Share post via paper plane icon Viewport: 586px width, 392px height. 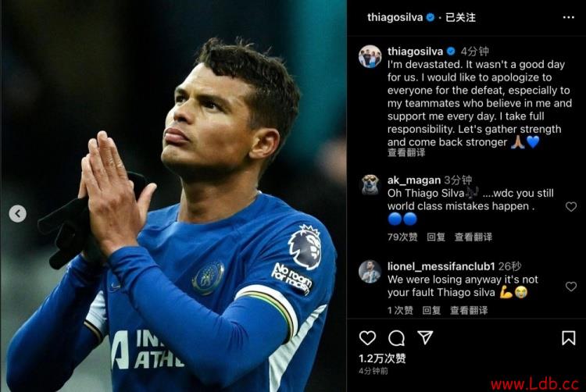pos(425,337)
